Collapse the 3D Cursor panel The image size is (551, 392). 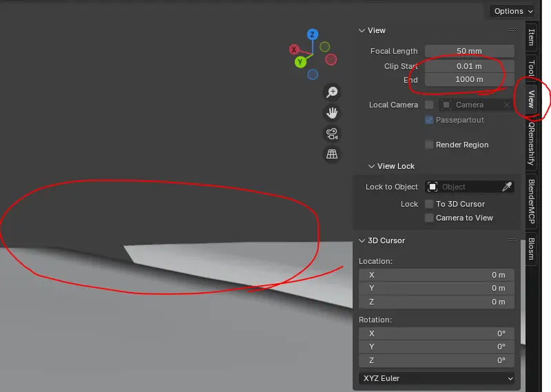click(362, 240)
